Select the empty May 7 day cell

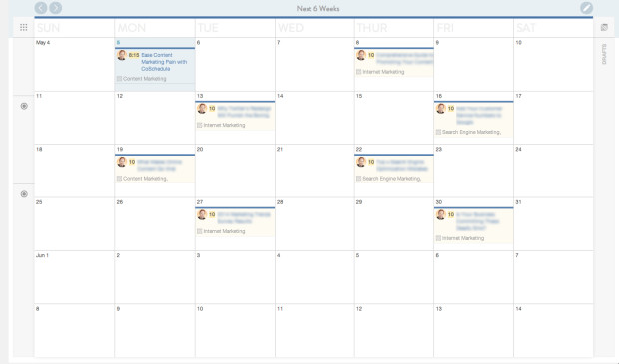coord(314,64)
